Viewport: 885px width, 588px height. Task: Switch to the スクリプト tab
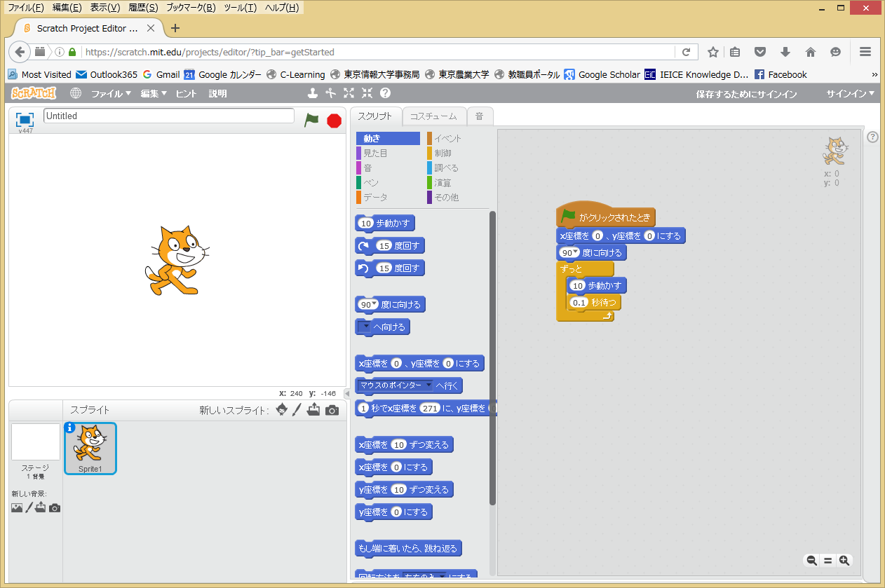[375, 116]
